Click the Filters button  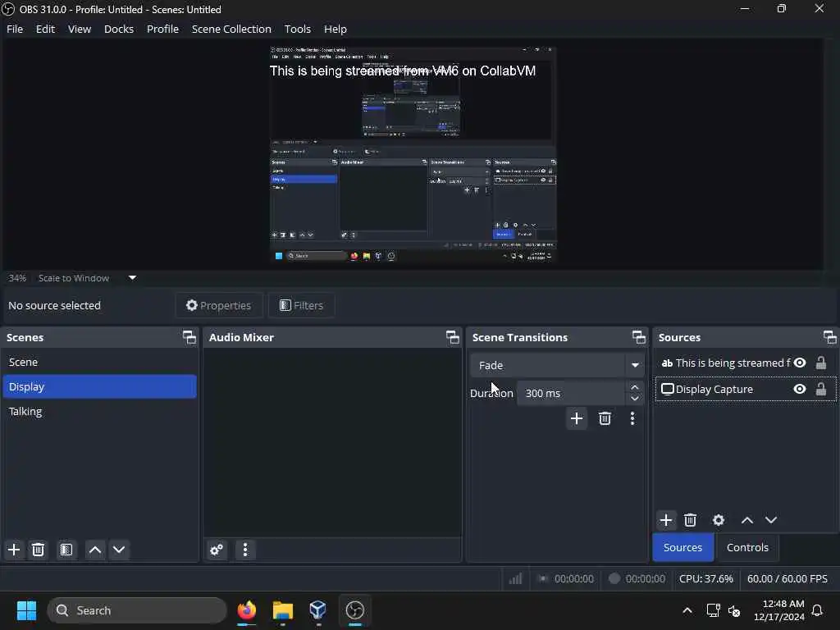tap(301, 305)
